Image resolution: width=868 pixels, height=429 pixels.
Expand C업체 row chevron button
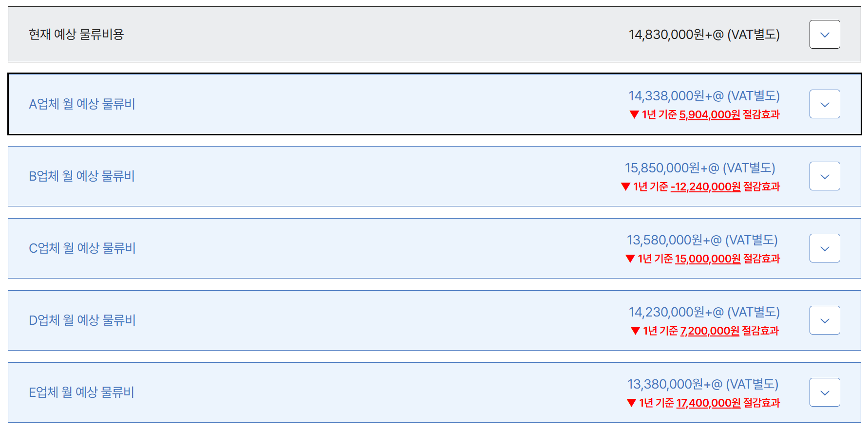[825, 248]
